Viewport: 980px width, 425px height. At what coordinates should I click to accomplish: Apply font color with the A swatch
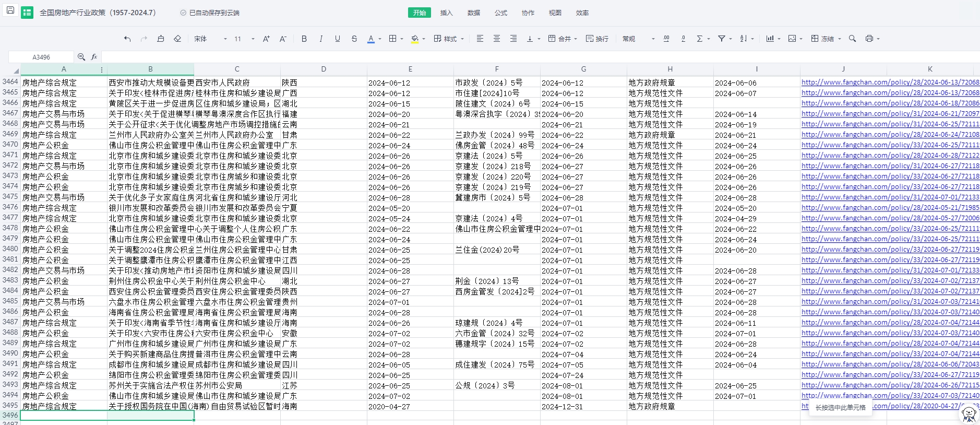pos(371,39)
